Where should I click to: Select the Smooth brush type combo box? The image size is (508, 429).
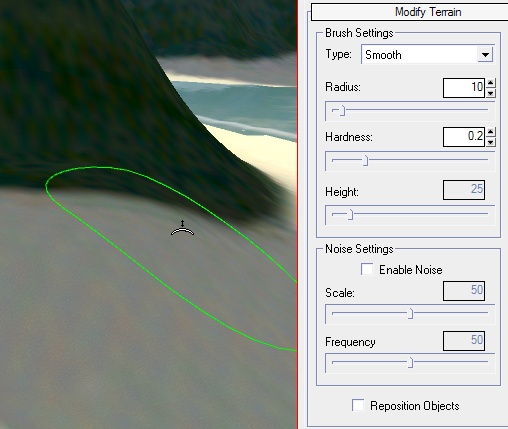tap(427, 55)
